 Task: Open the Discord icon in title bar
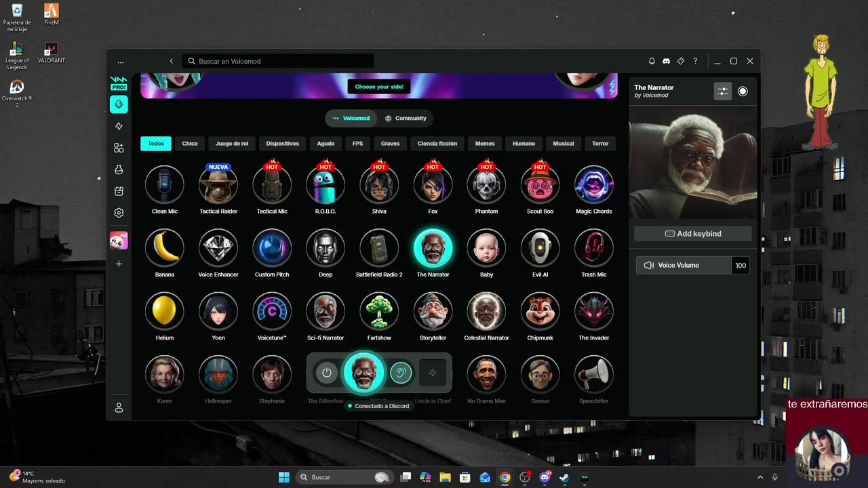666,61
